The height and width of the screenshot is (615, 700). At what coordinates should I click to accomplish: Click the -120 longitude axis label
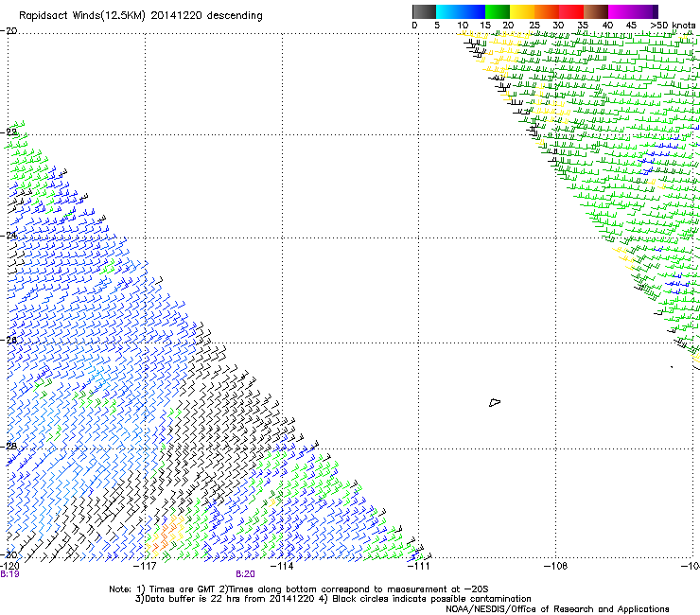coord(9,566)
